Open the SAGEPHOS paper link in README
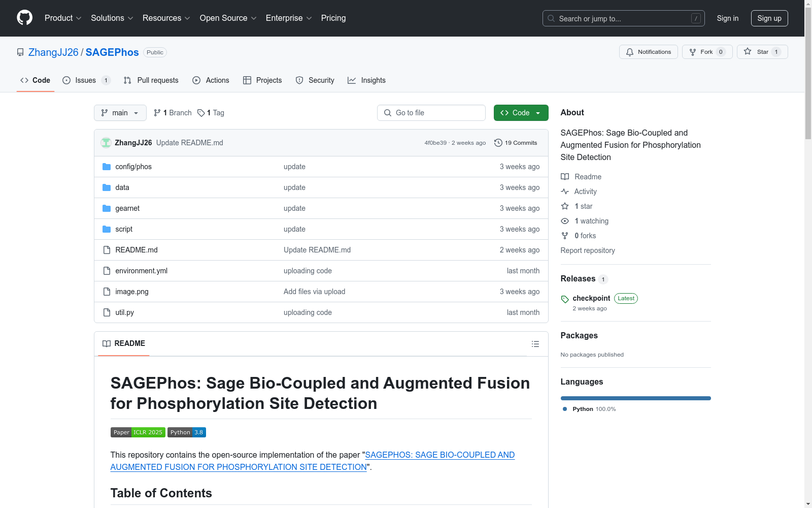Viewport: 812px width, 508px height. 313,461
